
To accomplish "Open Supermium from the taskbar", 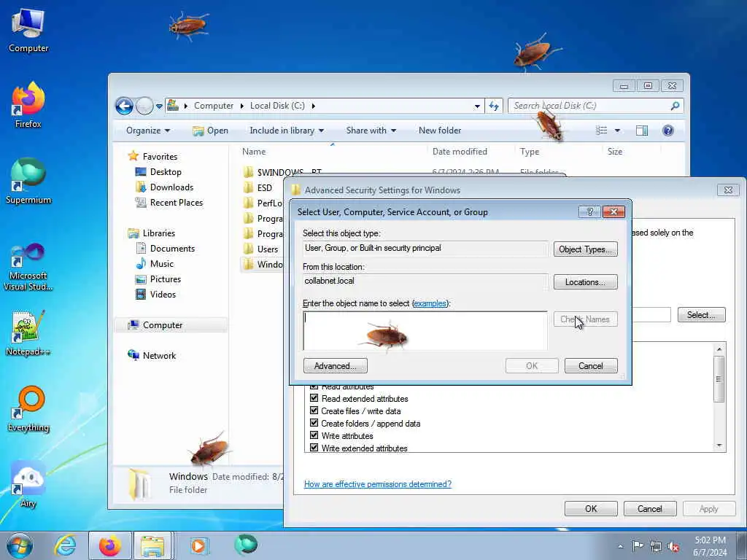I will pyautogui.click(x=246, y=545).
